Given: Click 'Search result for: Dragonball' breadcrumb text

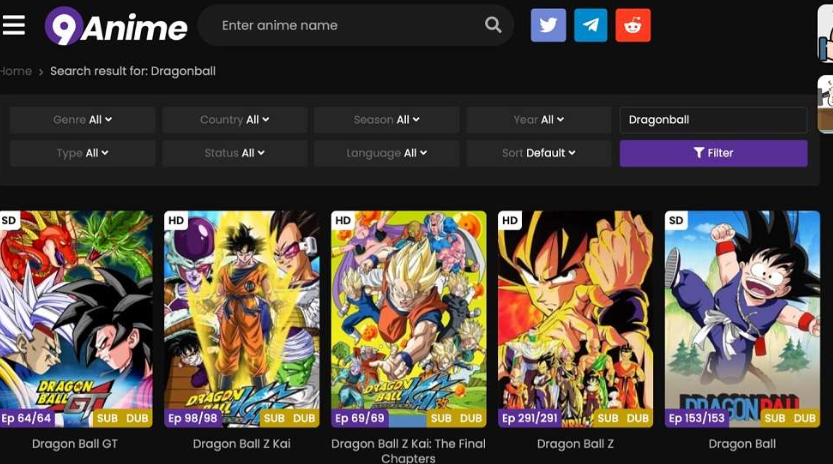Looking at the screenshot, I should (x=133, y=71).
